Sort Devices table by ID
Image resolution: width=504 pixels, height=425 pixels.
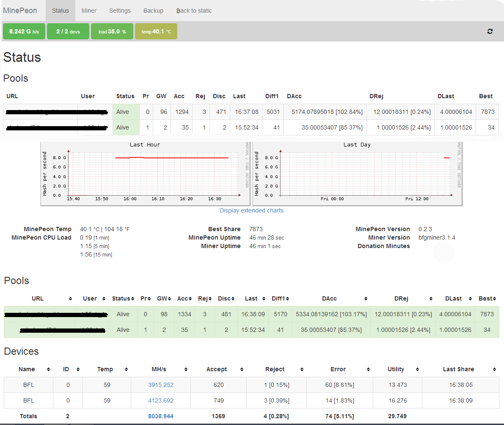coord(68,370)
